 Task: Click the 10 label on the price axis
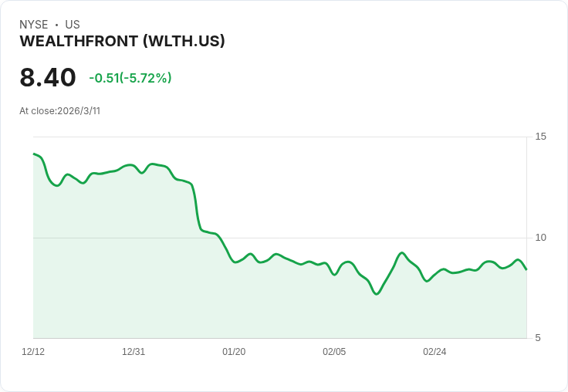click(540, 238)
